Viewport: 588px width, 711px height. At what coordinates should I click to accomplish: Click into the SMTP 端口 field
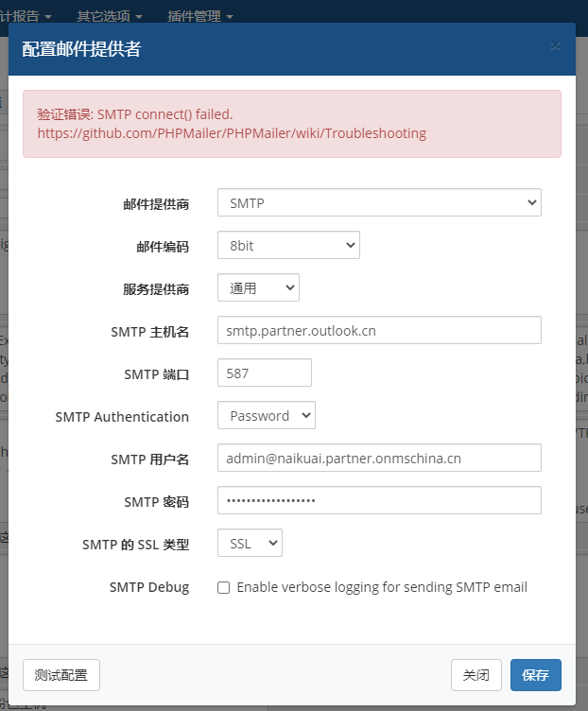tap(264, 373)
